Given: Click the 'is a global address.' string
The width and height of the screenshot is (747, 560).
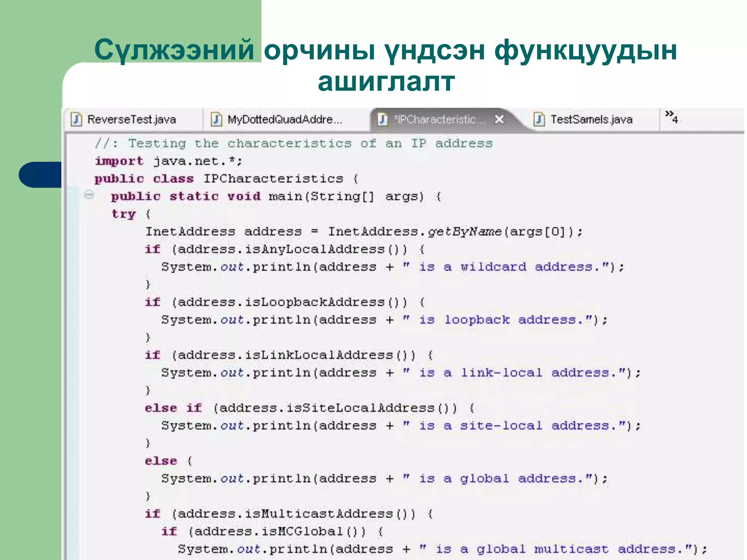Looking at the screenshot, I should point(498,478).
